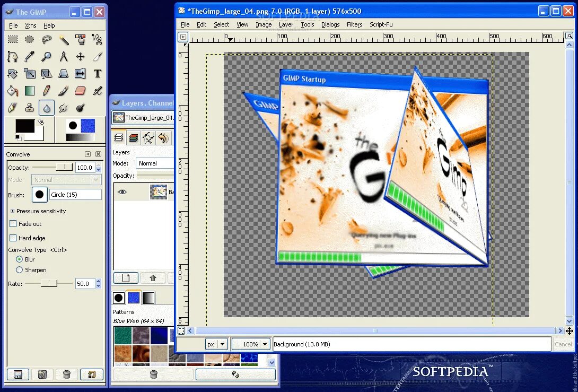Viewport: 578px width, 392px height.
Task: Select the Paths tool
Action: tap(13, 56)
